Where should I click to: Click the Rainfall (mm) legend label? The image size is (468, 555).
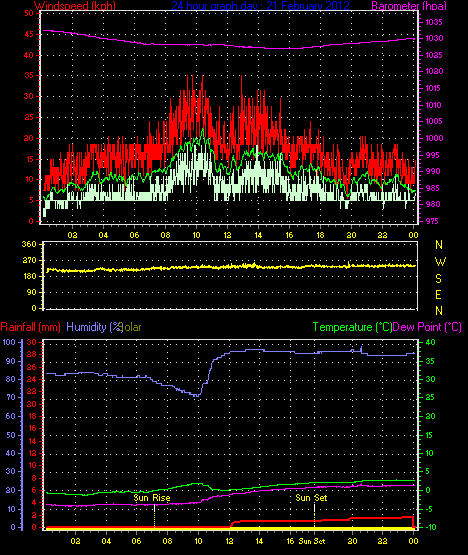(x=30, y=327)
